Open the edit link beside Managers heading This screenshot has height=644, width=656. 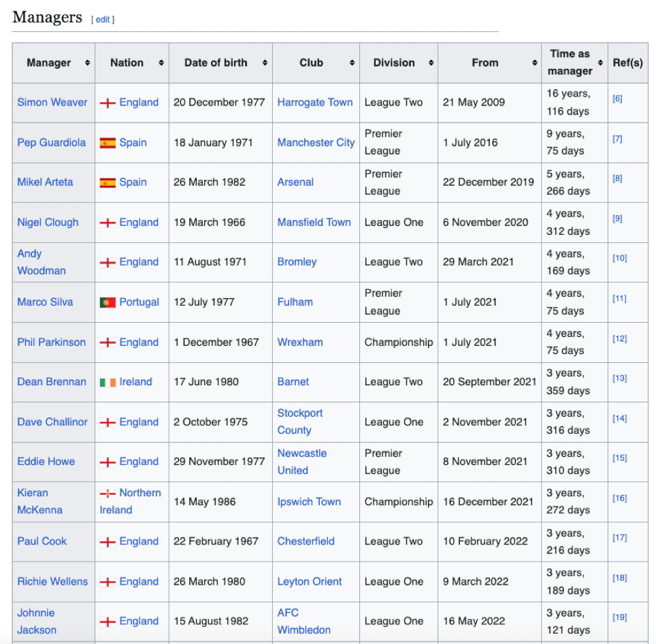pyautogui.click(x=103, y=19)
